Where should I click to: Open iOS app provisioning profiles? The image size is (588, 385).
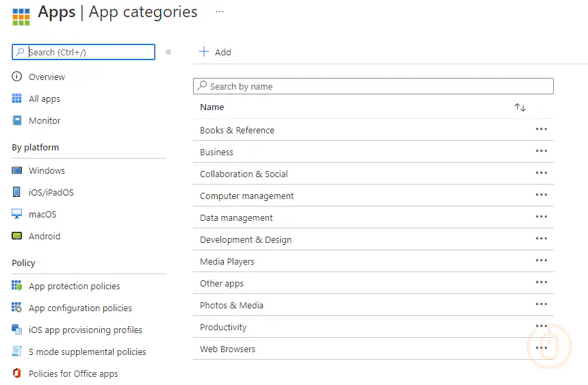point(85,330)
